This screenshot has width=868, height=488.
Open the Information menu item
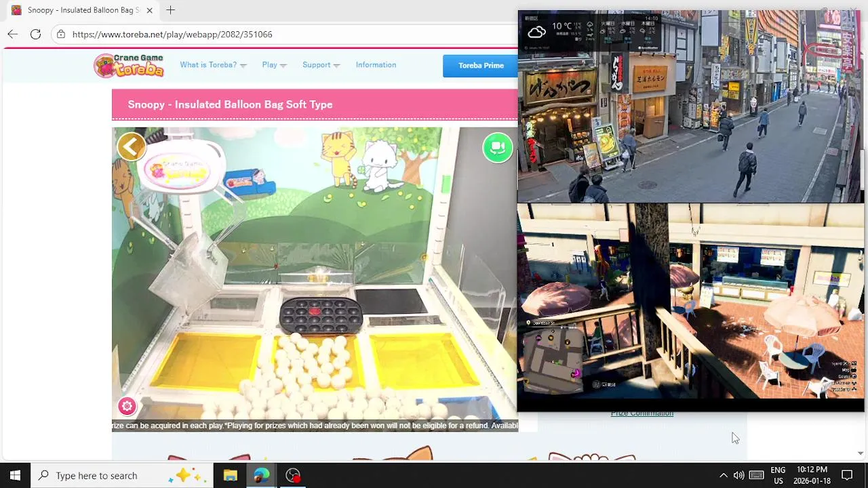(x=376, y=65)
